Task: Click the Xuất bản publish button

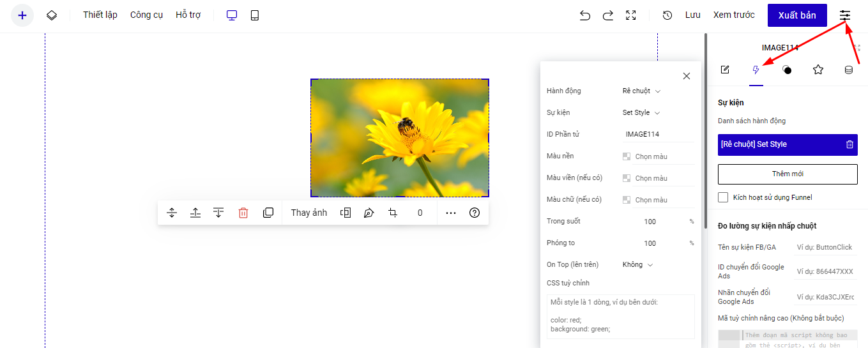Action: coord(796,15)
